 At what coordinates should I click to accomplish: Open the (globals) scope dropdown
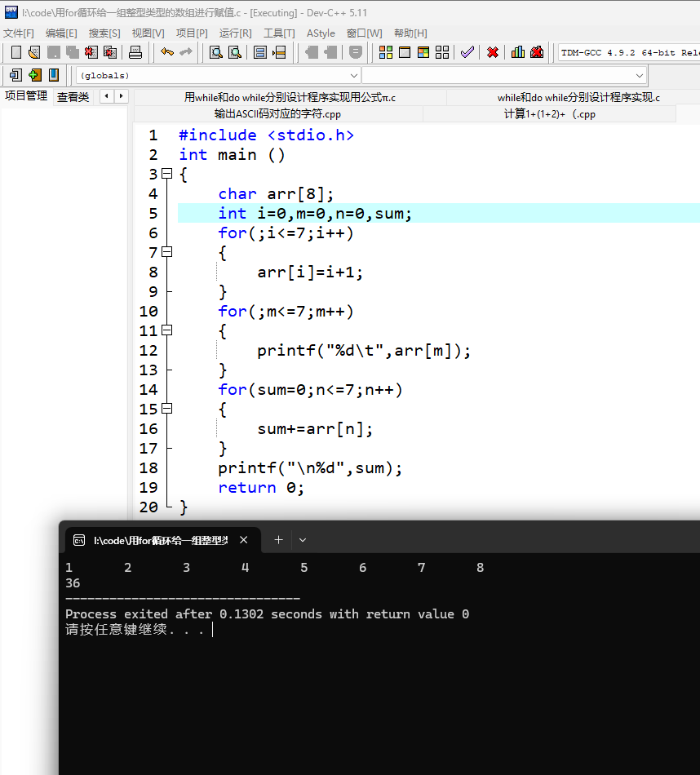[218, 76]
